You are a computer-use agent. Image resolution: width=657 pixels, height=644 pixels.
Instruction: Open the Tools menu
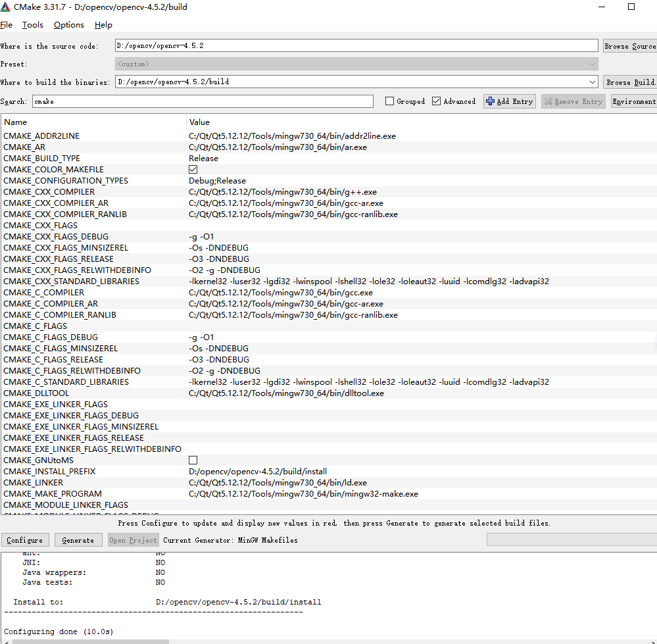click(33, 25)
